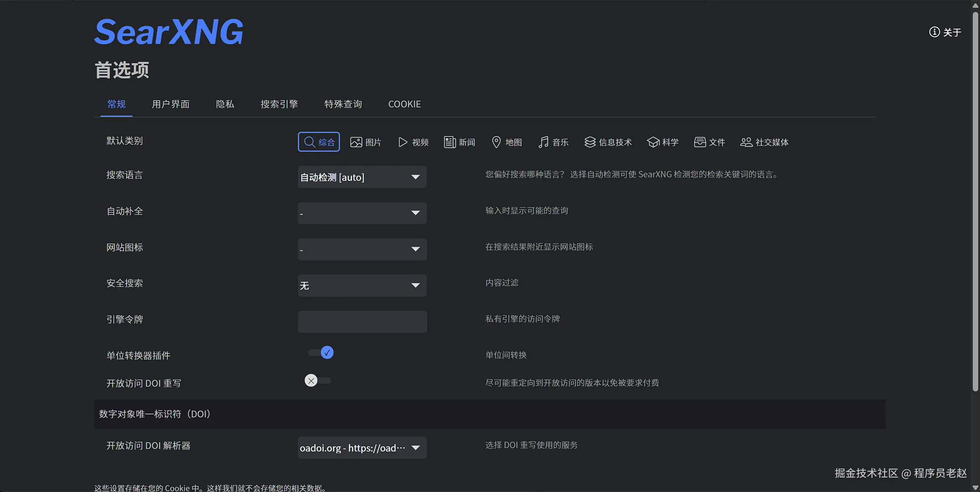Click the description starting 您偏好搜索哪种语言
The height and width of the screenshot is (492, 980).
tap(632, 174)
